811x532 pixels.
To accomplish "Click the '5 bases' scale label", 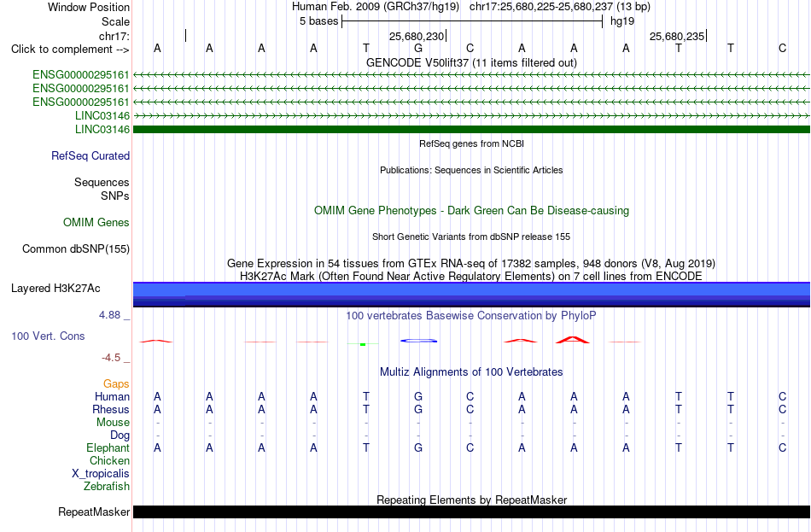I will (318, 21).
